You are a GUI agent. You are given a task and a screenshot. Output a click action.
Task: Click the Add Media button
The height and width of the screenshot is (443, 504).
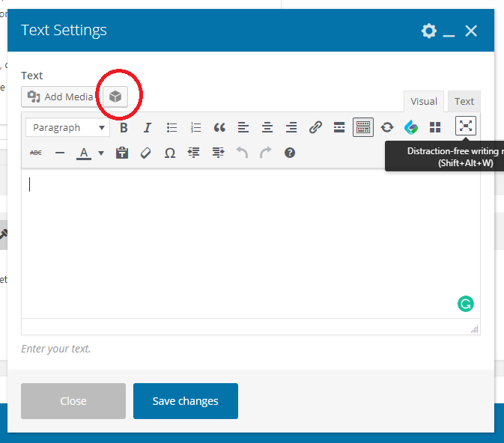pyautogui.click(x=59, y=97)
